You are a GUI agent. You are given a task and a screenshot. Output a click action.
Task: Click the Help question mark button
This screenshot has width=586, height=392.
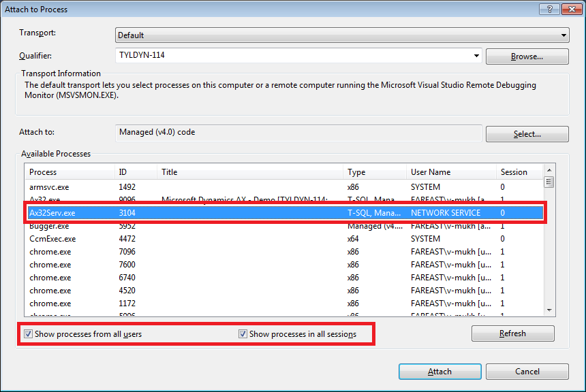545,9
